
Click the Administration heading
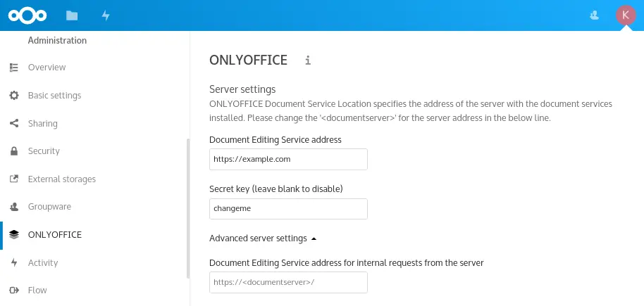[x=57, y=41]
